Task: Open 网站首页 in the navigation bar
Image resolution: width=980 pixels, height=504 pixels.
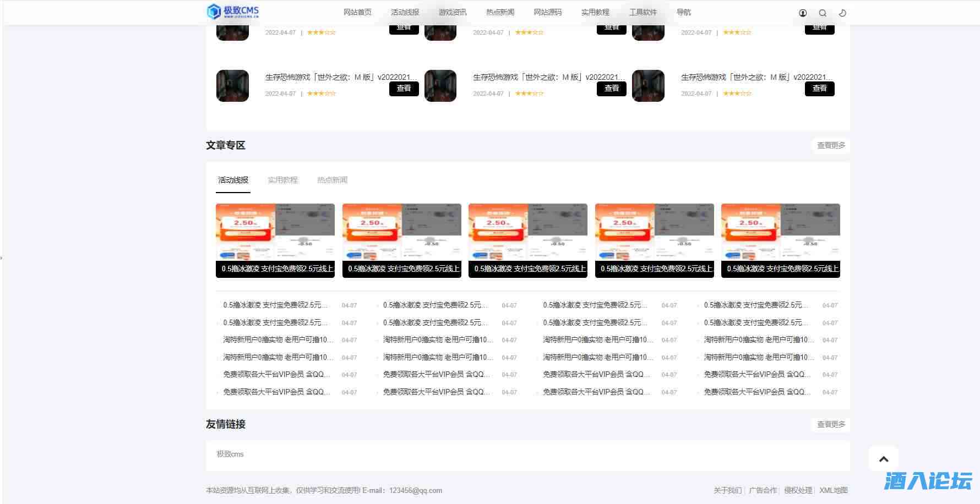Action: tap(357, 12)
